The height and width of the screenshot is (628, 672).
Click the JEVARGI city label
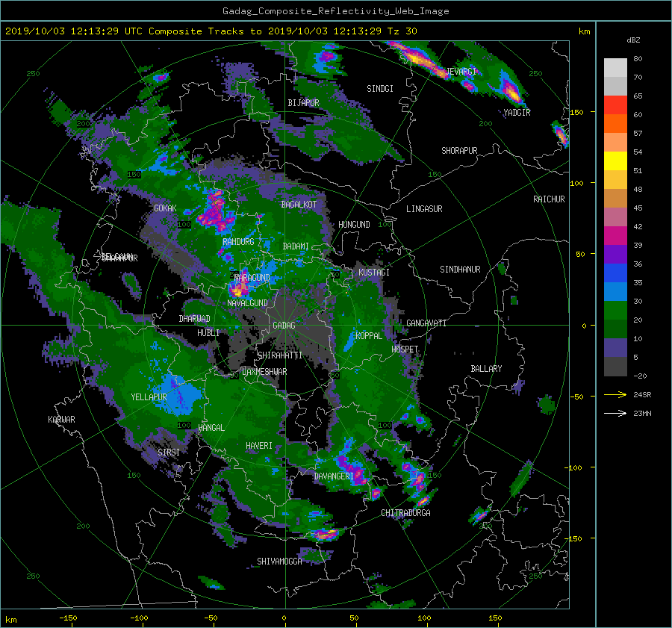tap(461, 72)
